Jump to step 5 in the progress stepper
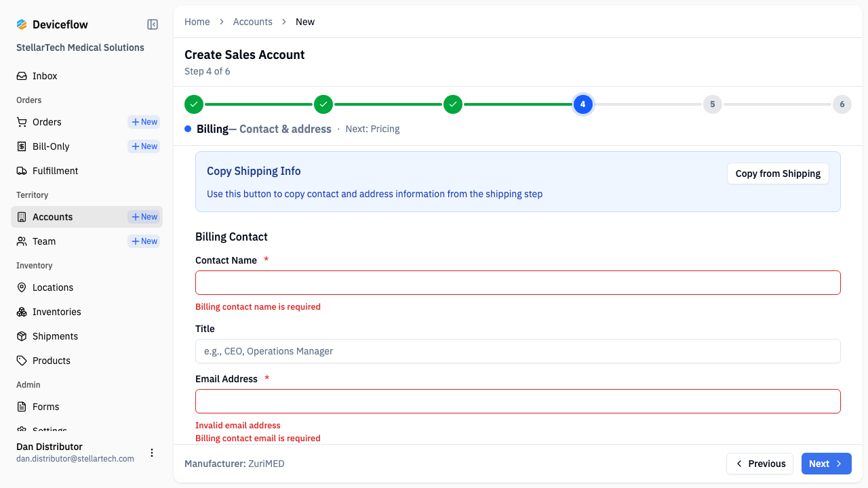The width and height of the screenshot is (868, 488). coord(712,104)
